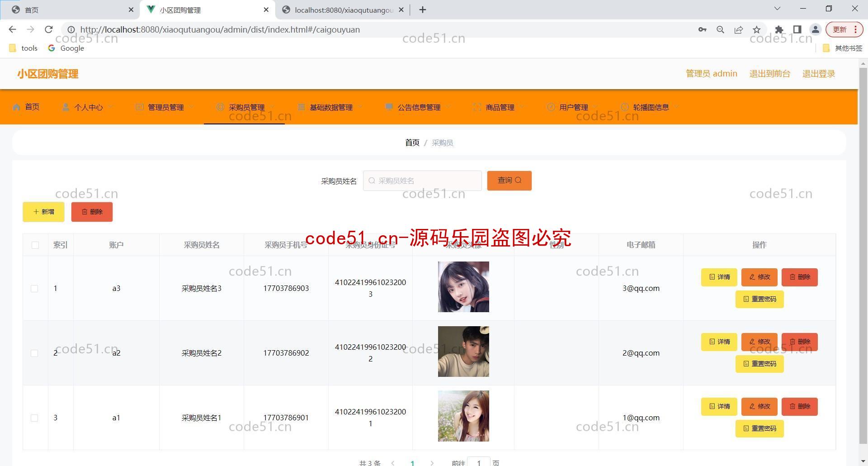
Task: Expand the 管理员管理 dropdown arrow
Action: (191, 107)
